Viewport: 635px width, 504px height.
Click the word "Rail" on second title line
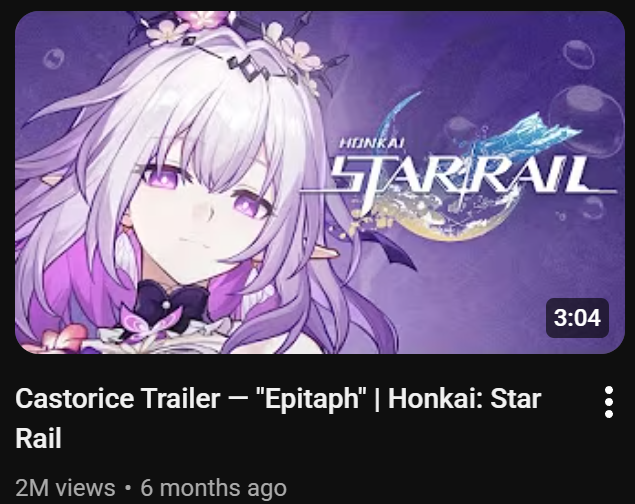(38, 438)
